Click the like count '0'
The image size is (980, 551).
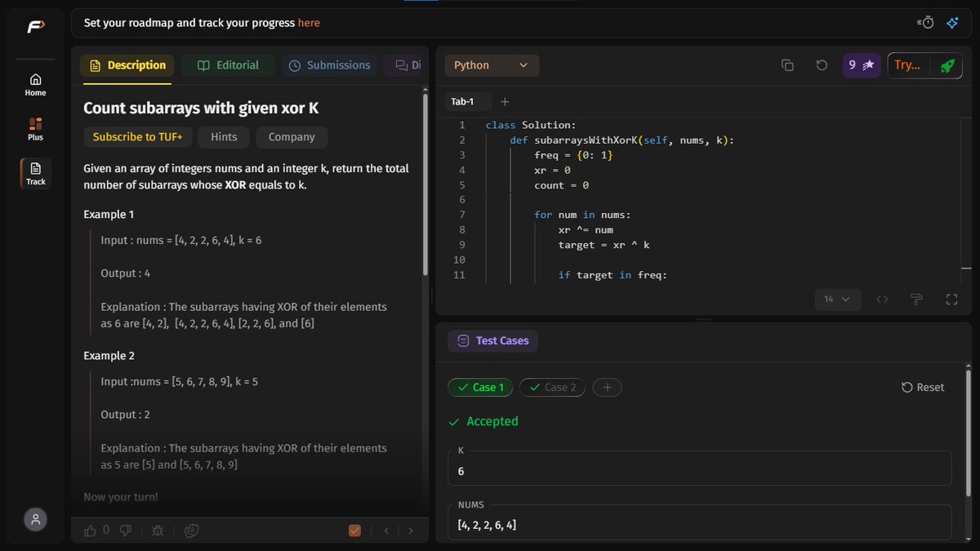point(106,531)
